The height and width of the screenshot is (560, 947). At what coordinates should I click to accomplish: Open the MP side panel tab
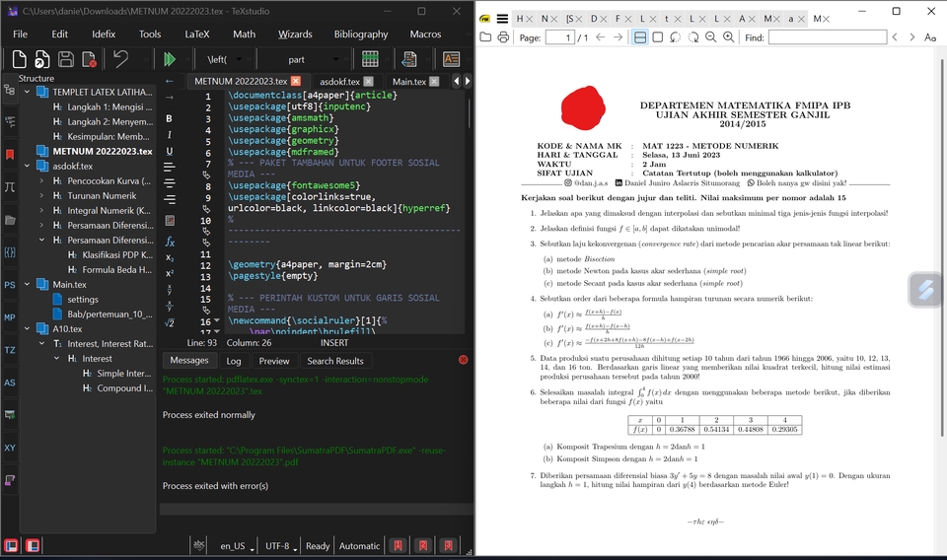(10, 317)
